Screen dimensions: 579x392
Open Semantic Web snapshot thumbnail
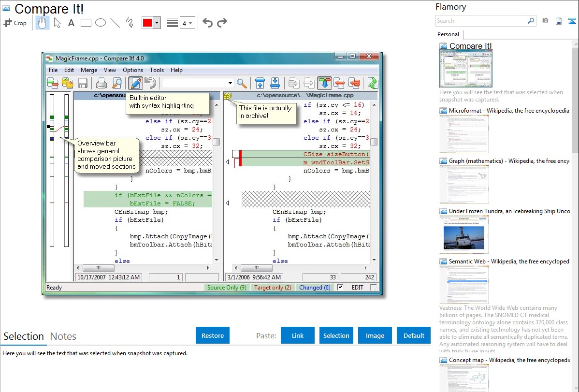coord(464,285)
